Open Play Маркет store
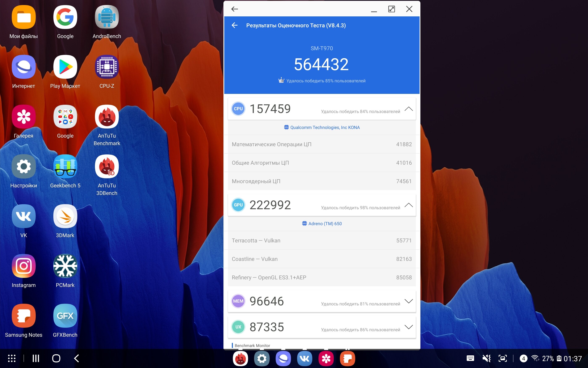Viewport: 588px width, 368px height. point(65,67)
